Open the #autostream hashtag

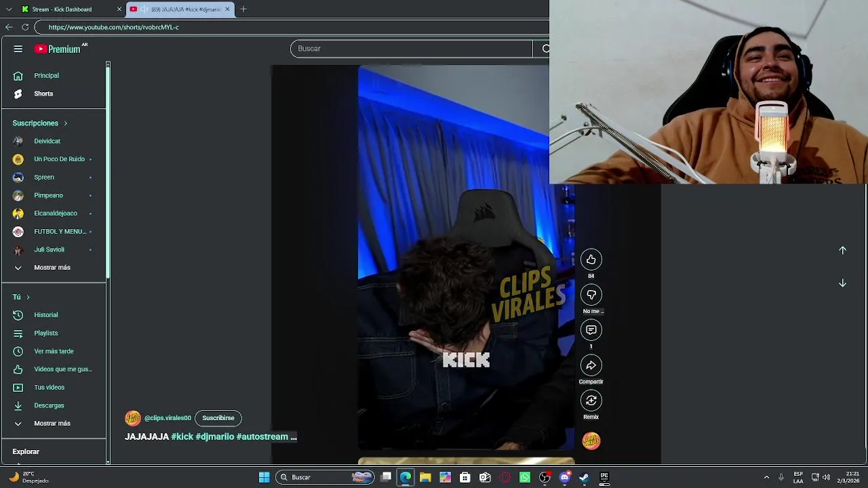[x=262, y=436]
